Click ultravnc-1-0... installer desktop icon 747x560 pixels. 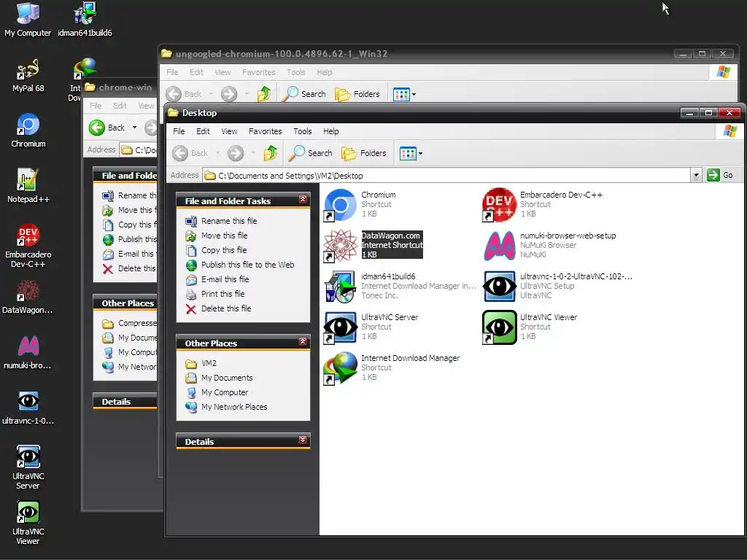[x=28, y=408]
